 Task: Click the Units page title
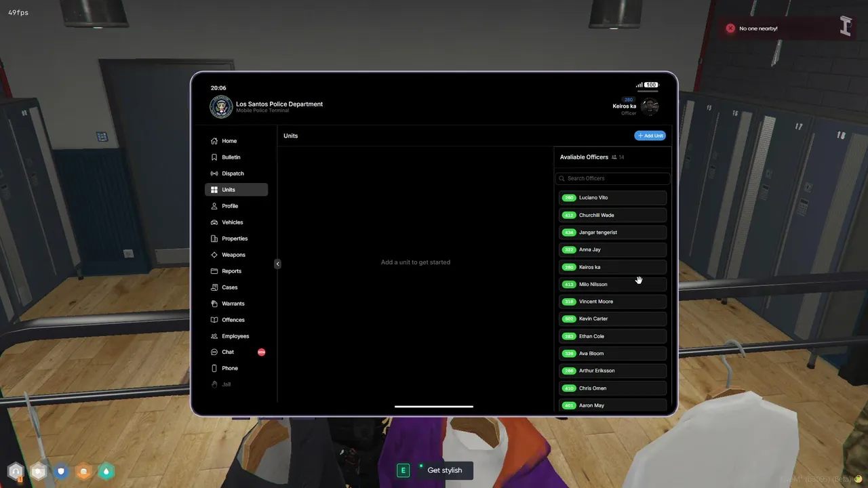tap(291, 136)
